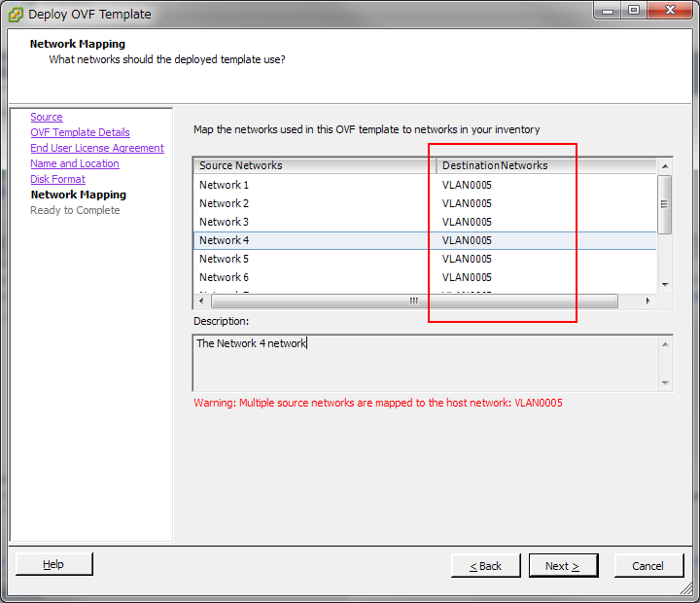Cancel the Deploy OVF Template wizard
Image resolution: width=700 pixels, height=603 pixels.
(647, 566)
